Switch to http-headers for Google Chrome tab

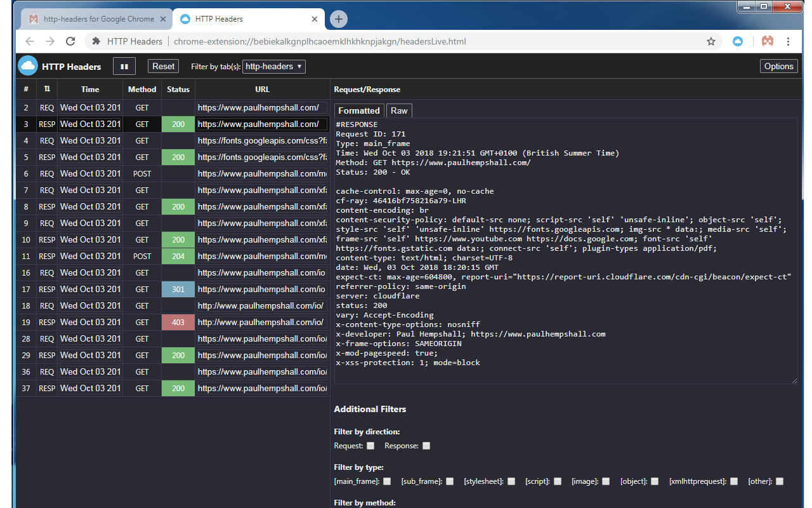[94, 19]
